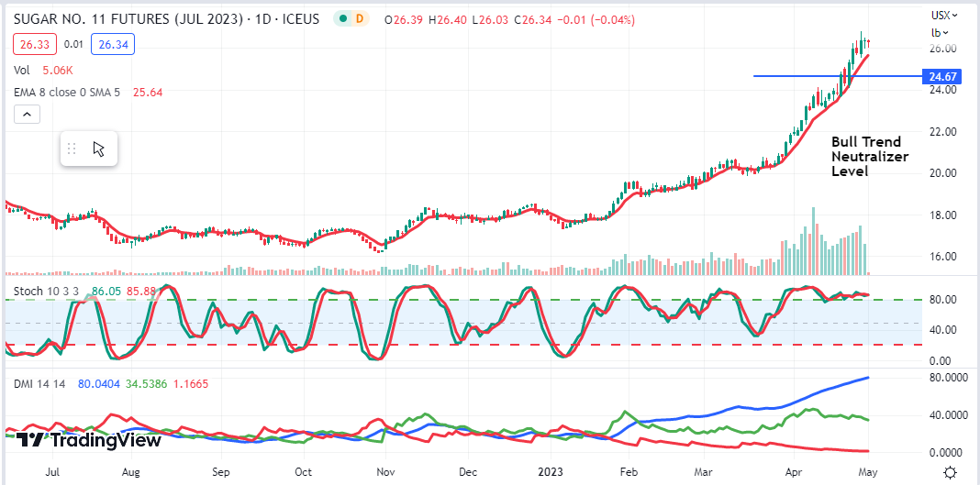The height and width of the screenshot is (485, 980).
Task: Grab the floating toolbar drag handle dots
Action: pos(72,149)
